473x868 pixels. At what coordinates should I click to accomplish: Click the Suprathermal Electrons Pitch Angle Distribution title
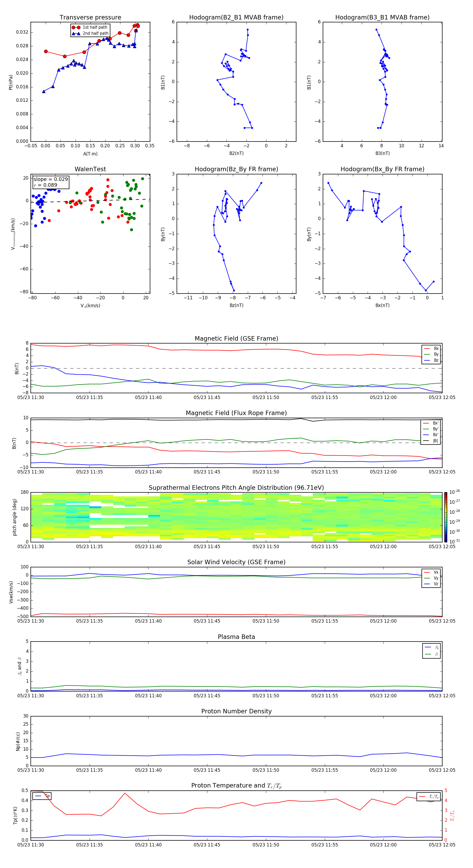point(236,488)
